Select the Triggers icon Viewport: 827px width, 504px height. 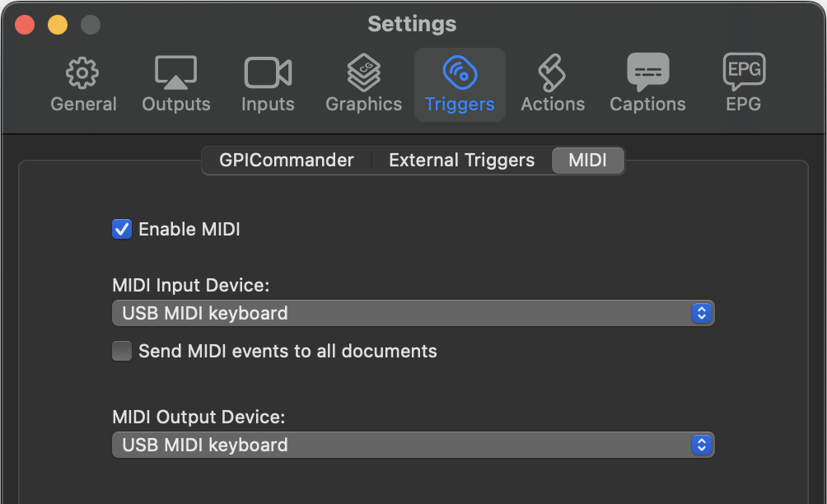pyautogui.click(x=460, y=72)
